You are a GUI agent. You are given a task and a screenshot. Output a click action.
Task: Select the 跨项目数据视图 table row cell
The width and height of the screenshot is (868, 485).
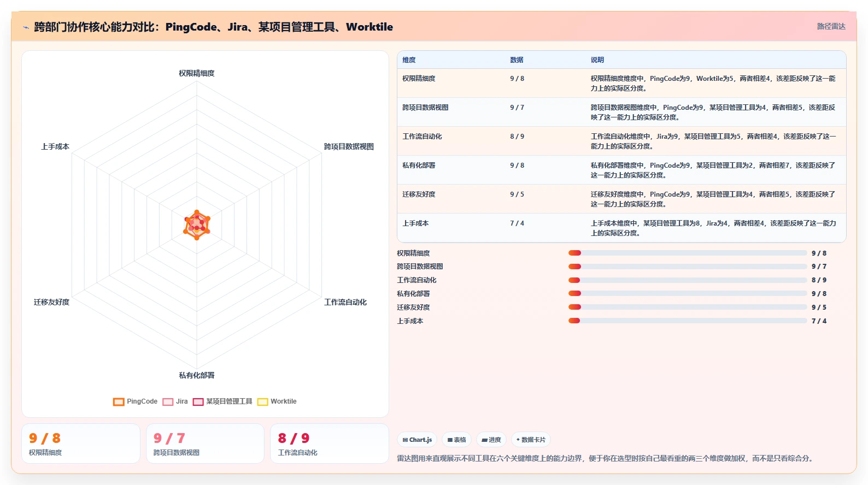pyautogui.click(x=425, y=108)
